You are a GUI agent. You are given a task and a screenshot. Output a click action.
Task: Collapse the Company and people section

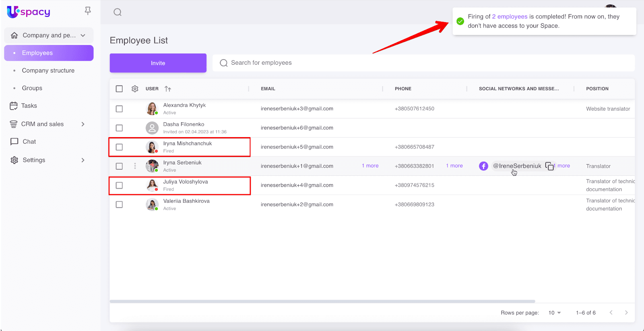pyautogui.click(x=83, y=35)
